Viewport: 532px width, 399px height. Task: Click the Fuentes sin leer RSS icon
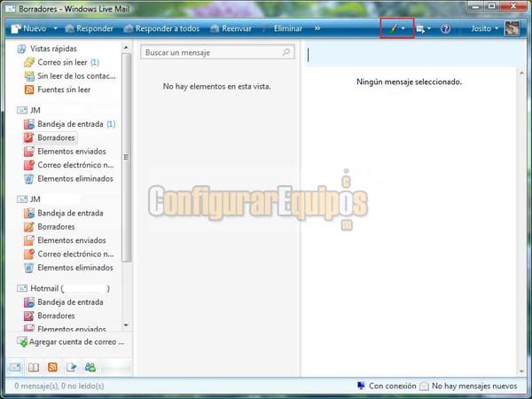29,90
